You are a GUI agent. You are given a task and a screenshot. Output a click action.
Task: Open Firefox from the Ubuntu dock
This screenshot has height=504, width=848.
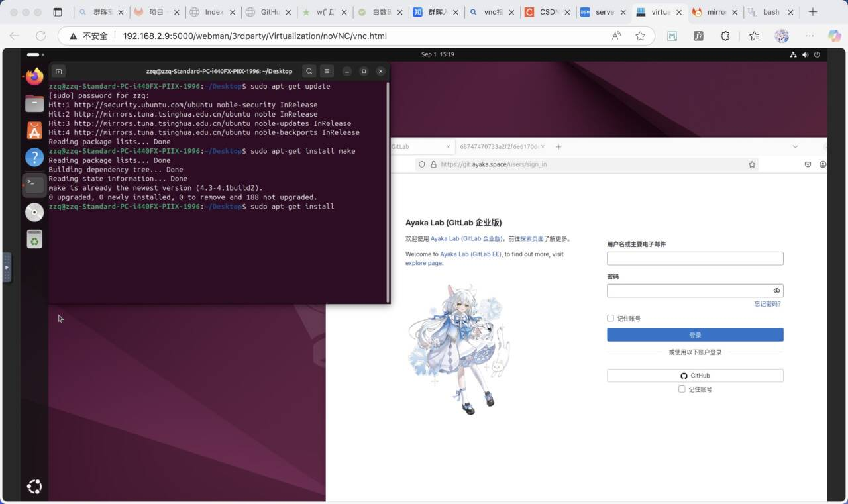pyautogui.click(x=34, y=77)
